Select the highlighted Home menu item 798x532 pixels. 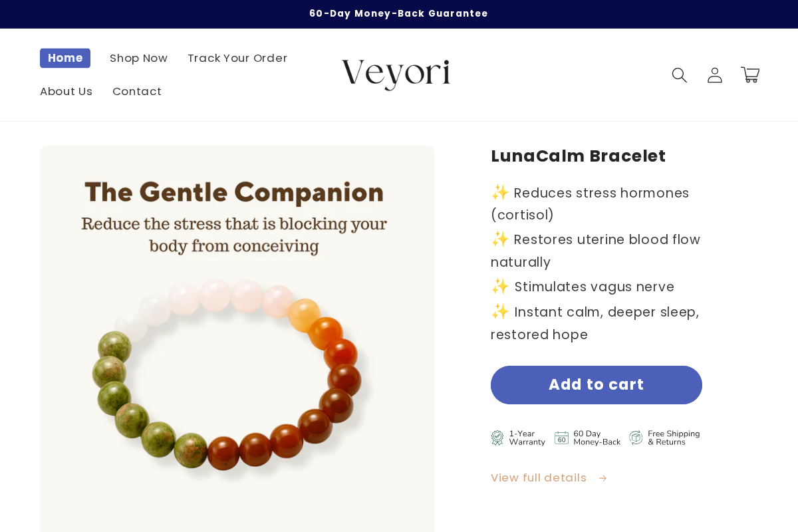tap(65, 58)
